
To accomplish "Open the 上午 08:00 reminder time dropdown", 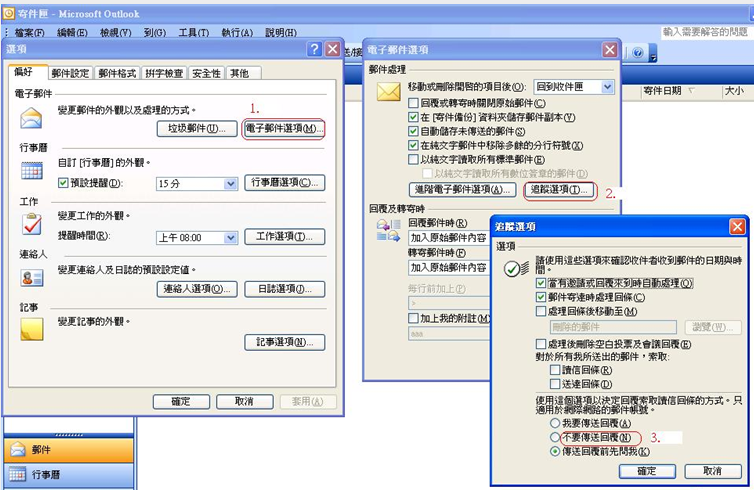I will point(231,238).
